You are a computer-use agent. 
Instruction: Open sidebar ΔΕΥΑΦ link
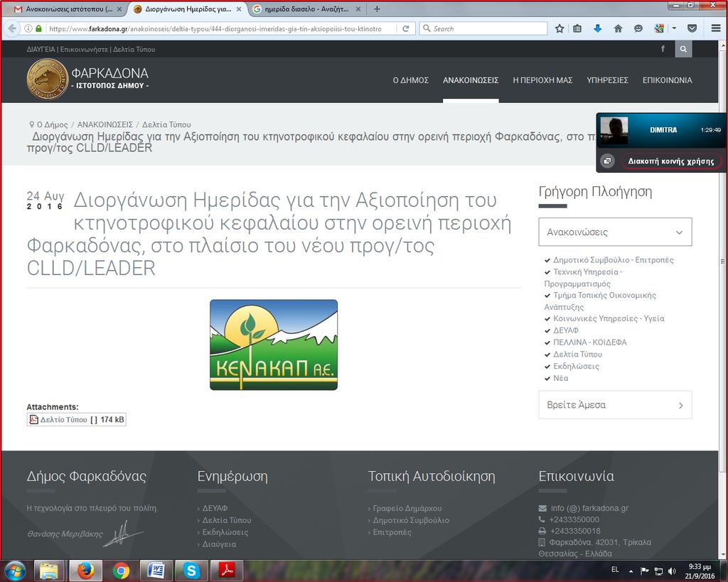click(566, 330)
